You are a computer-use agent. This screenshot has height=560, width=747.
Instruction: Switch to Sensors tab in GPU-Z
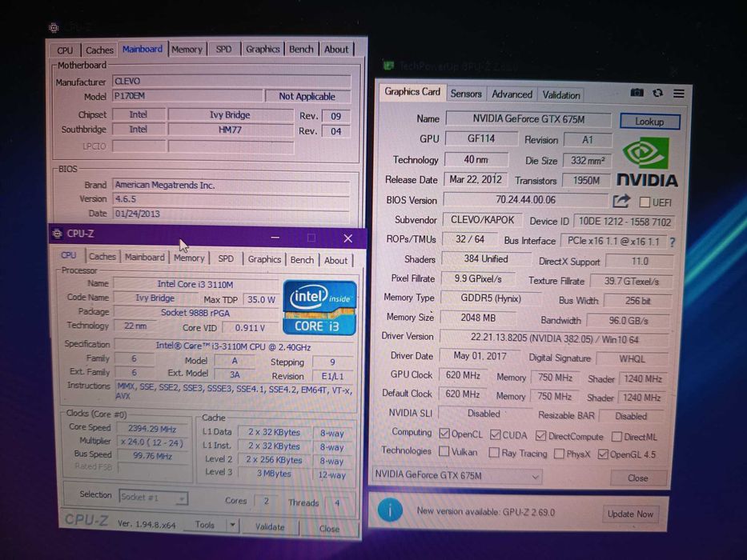click(466, 94)
